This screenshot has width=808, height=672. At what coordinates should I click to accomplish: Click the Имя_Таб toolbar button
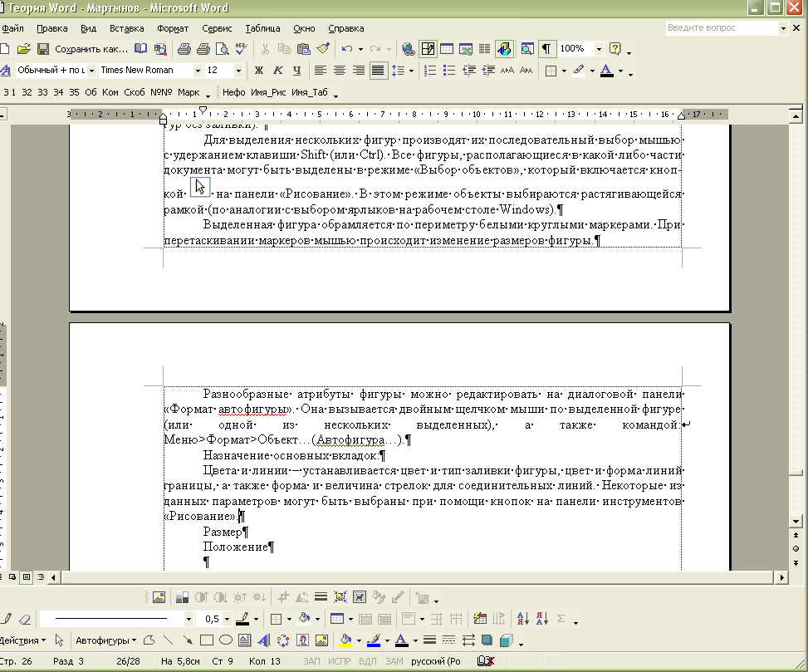[x=309, y=92]
